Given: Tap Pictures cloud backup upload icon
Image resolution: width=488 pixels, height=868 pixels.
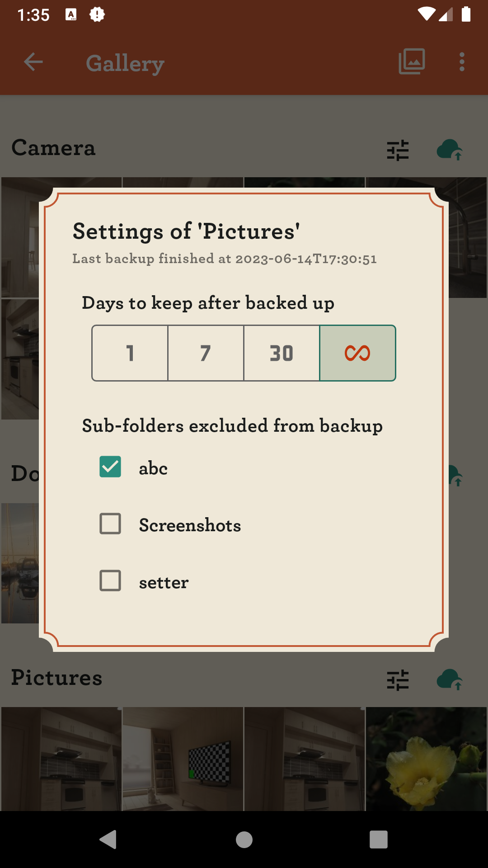Looking at the screenshot, I should click(450, 679).
